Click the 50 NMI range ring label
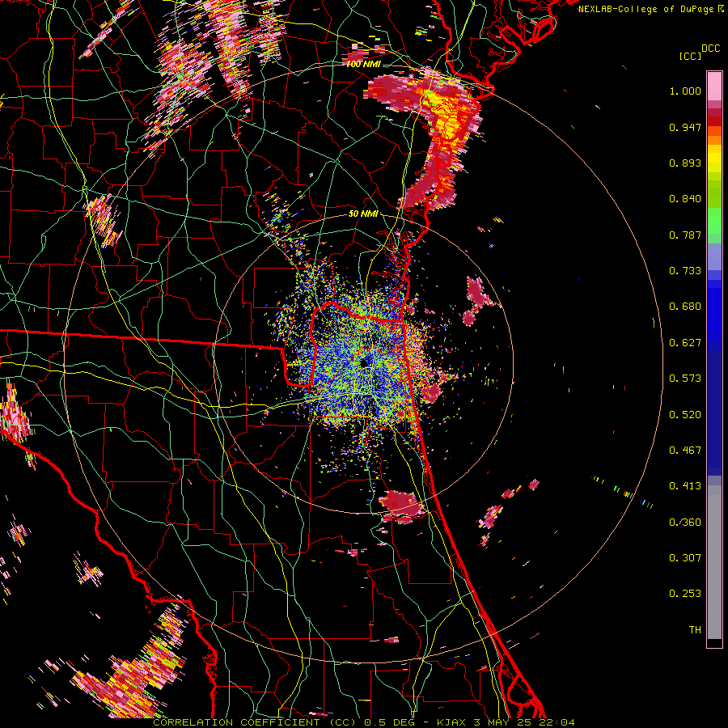Viewport: 728px width, 728px height. 363,214
